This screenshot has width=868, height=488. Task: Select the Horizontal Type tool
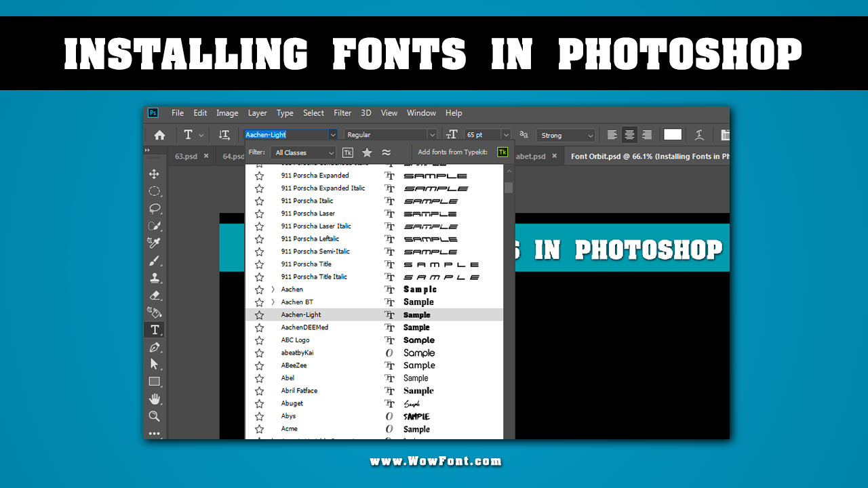pyautogui.click(x=155, y=330)
